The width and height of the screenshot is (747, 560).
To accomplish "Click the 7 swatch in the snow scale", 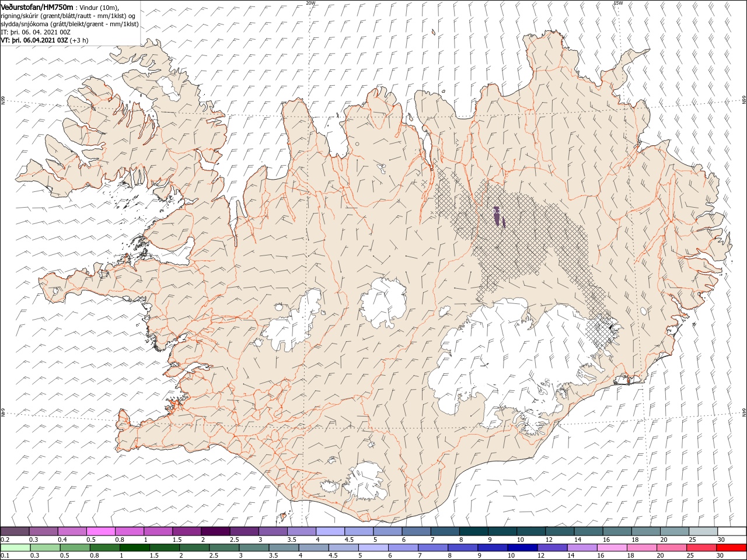I will pyautogui.click(x=445, y=531).
